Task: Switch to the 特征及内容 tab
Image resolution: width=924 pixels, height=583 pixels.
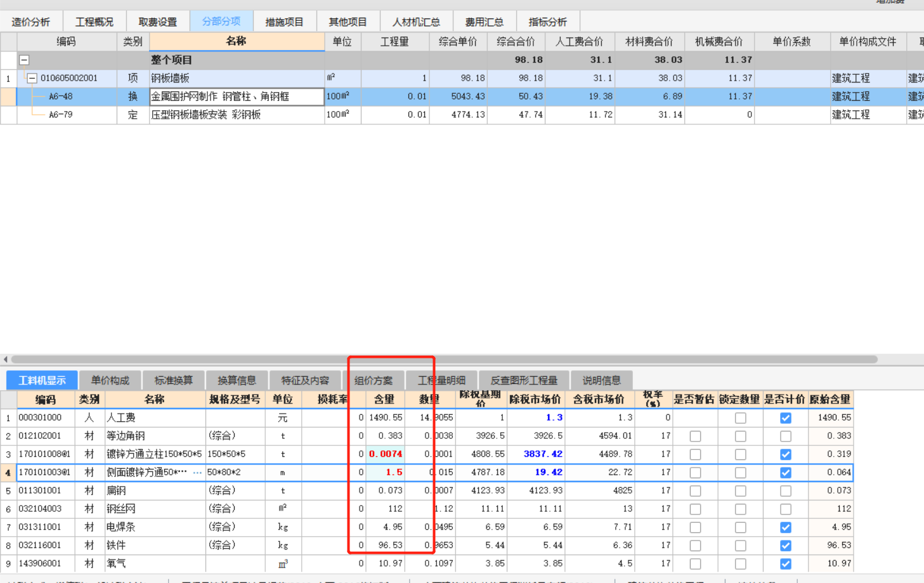Action: tap(305, 380)
